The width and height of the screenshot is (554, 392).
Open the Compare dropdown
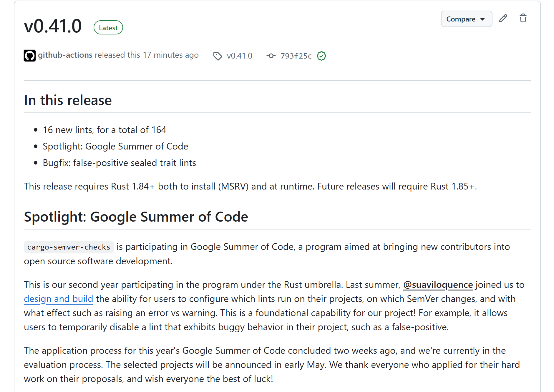tap(466, 19)
